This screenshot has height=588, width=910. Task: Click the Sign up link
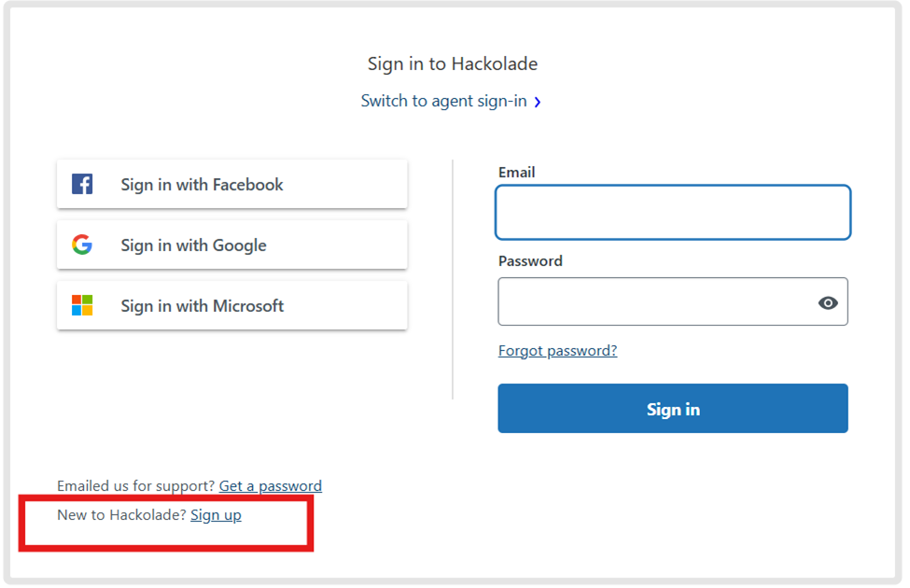[216, 515]
